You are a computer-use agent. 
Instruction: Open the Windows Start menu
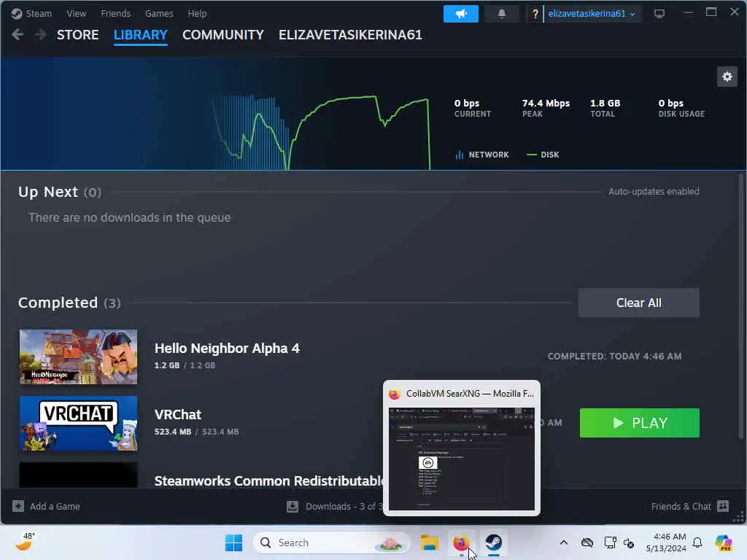tap(233, 542)
